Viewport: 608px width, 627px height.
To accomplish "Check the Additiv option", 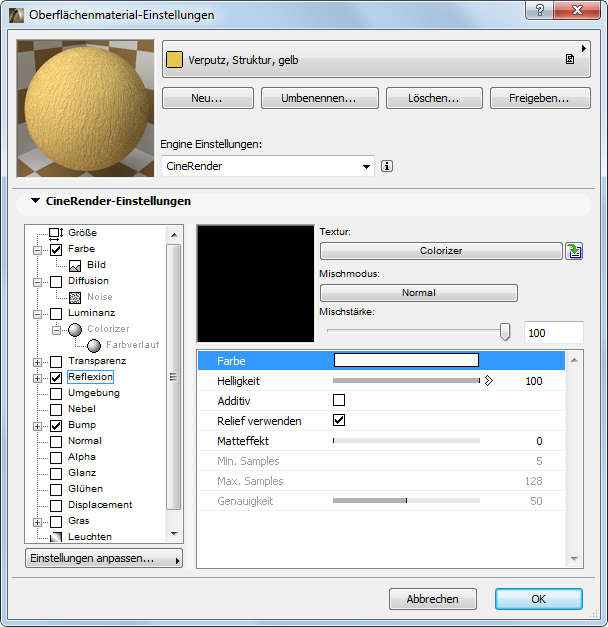I will coord(339,400).
